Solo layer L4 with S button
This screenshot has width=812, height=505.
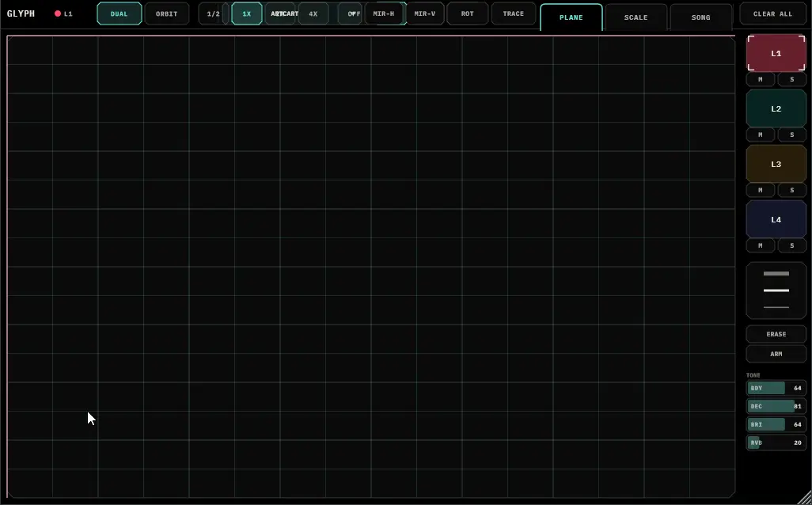791,245
